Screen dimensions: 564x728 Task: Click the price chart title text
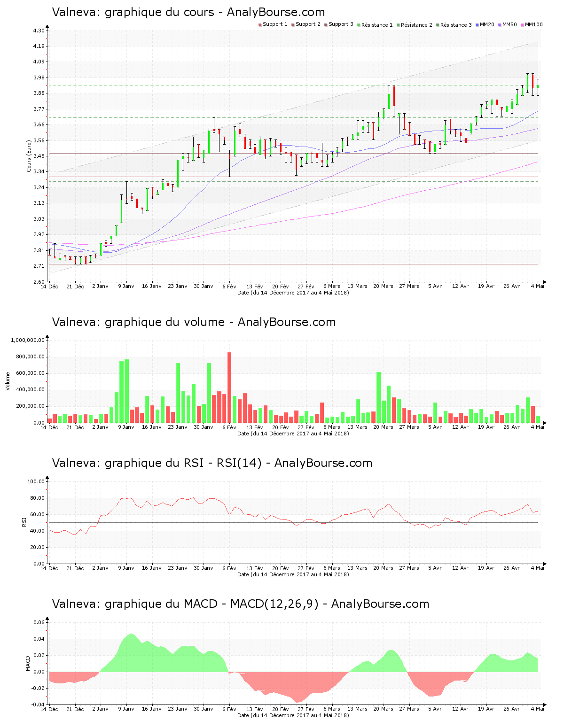[x=188, y=12]
